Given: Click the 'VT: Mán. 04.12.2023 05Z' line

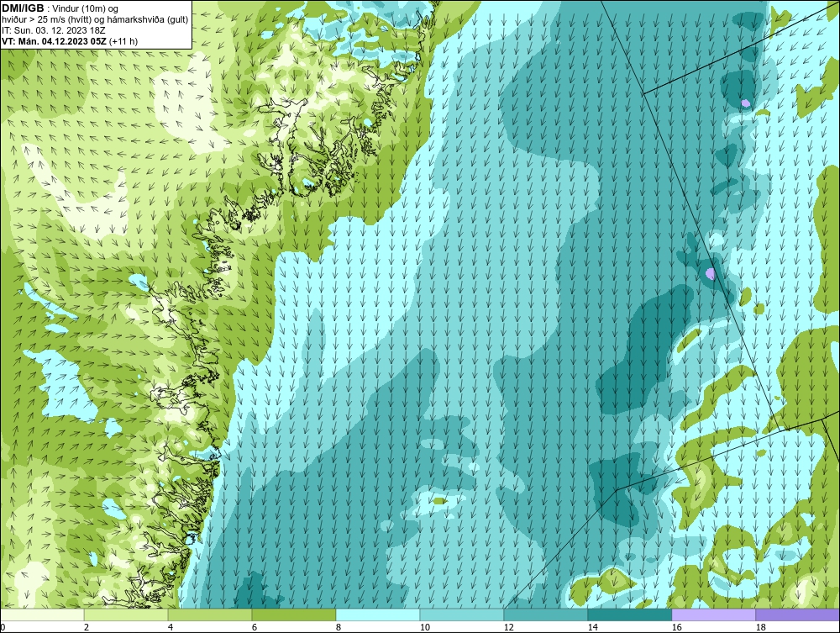Looking at the screenshot, I should click(x=70, y=41).
